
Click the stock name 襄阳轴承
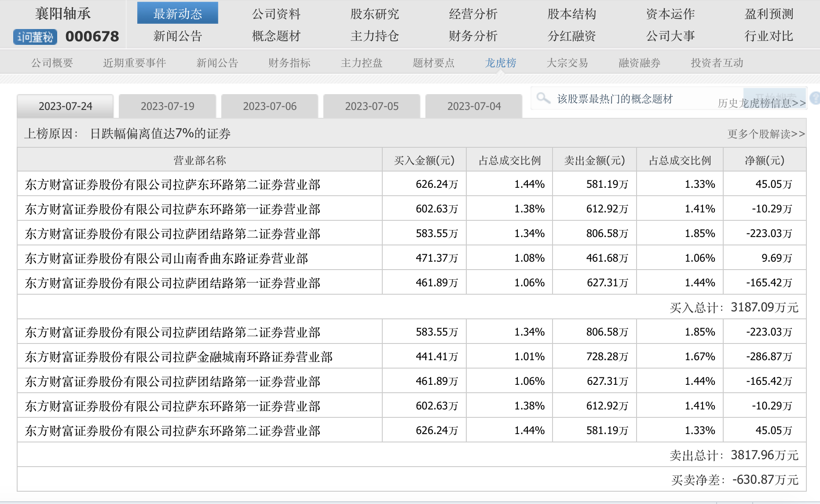(x=63, y=14)
